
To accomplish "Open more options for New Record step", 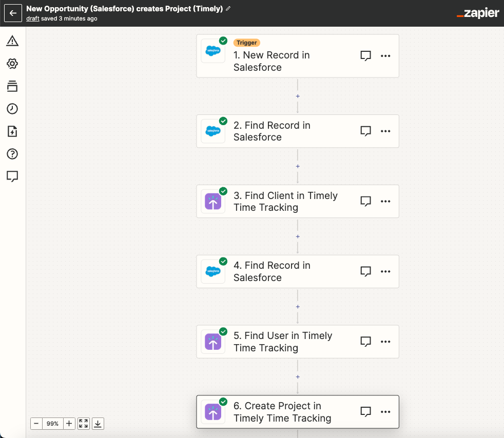I will click(385, 56).
